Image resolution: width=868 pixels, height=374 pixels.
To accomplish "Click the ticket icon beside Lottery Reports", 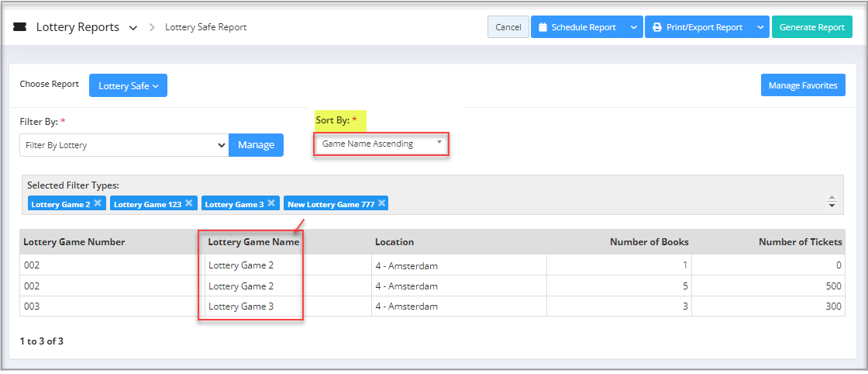I will [x=19, y=27].
